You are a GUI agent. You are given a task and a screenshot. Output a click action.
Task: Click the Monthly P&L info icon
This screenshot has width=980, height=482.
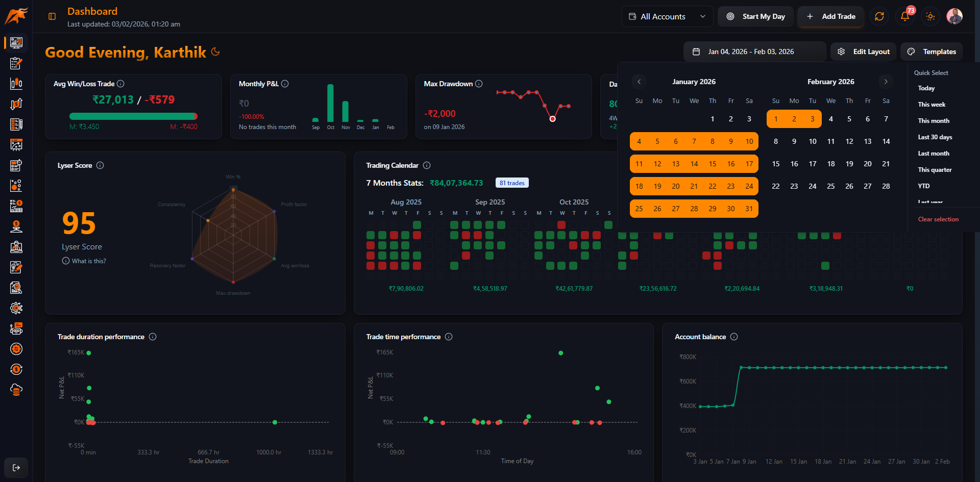(x=285, y=84)
